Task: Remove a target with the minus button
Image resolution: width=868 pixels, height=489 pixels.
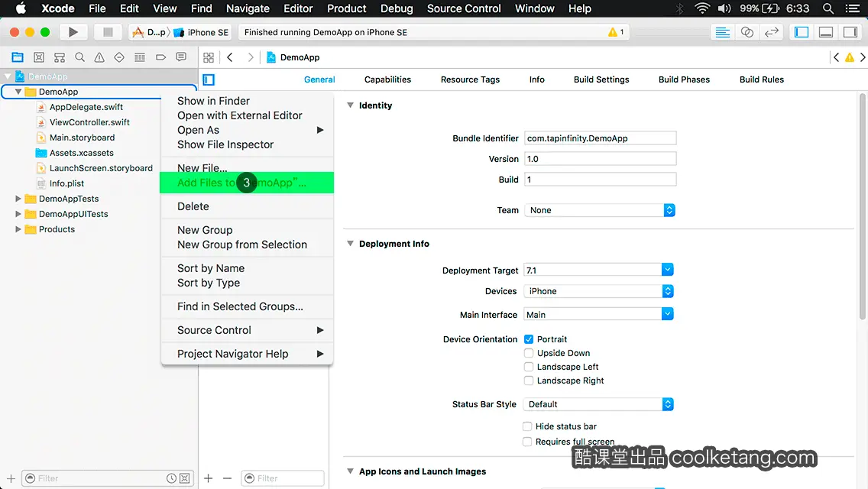Action: 227,478
